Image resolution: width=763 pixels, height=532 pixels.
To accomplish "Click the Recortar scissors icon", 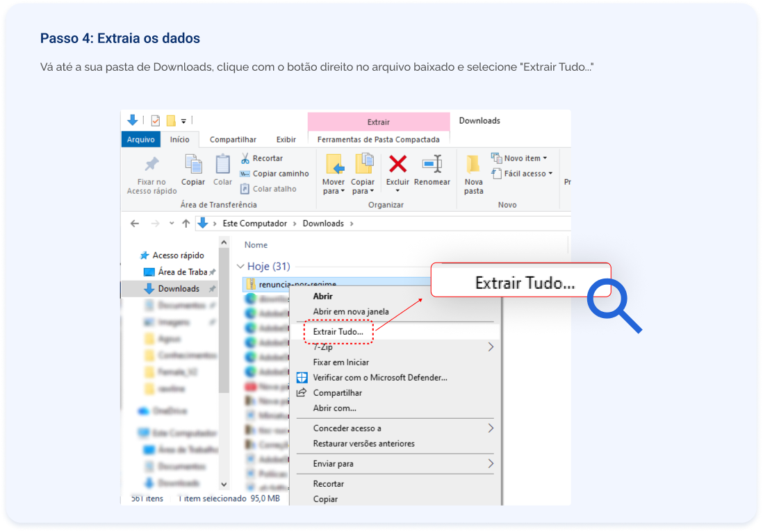I will pyautogui.click(x=245, y=158).
